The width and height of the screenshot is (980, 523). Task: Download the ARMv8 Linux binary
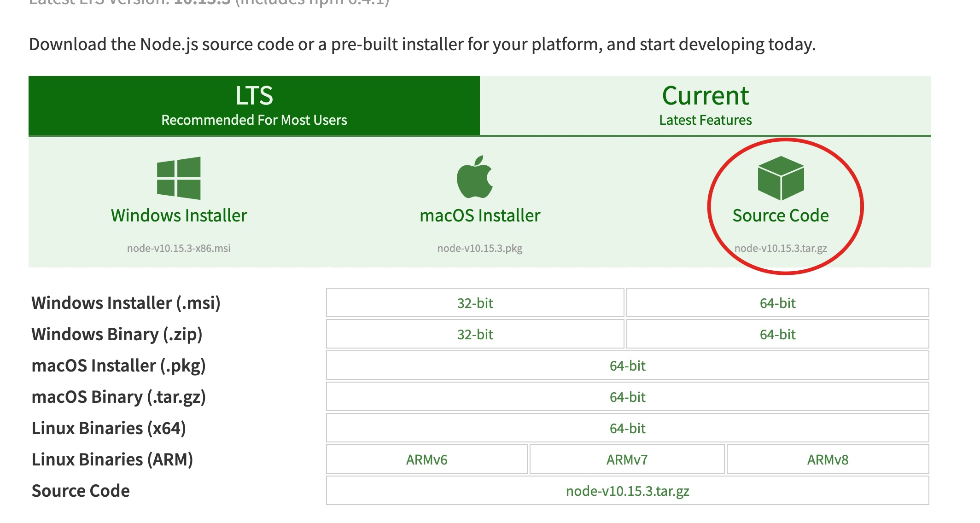click(x=828, y=459)
